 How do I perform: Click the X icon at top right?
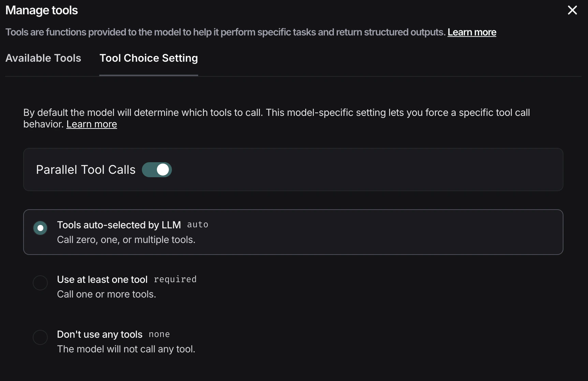point(572,10)
